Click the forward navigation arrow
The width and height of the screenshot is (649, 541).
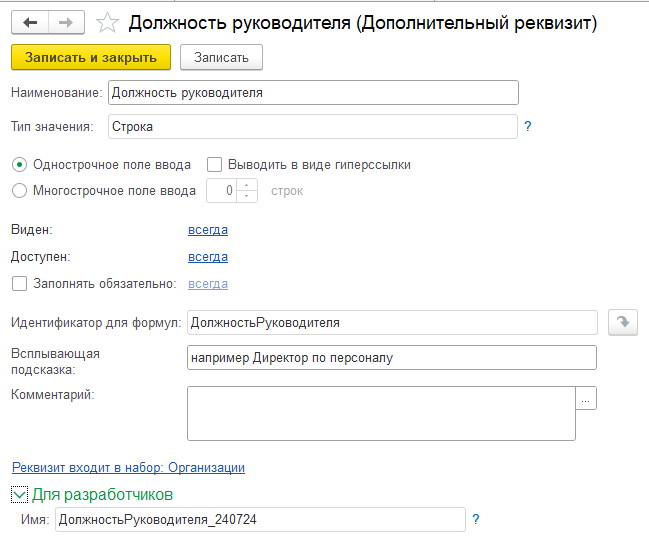coord(66,21)
